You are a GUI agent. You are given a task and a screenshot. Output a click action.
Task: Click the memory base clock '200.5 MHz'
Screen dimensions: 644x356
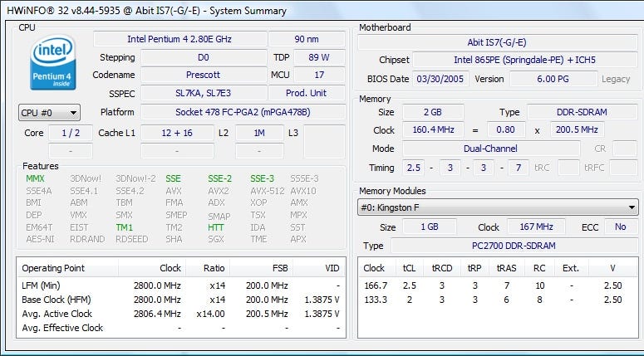(576, 129)
